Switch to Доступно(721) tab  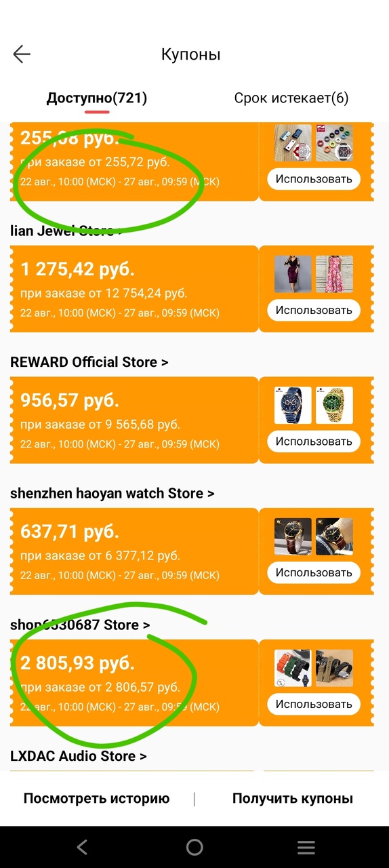tap(97, 98)
